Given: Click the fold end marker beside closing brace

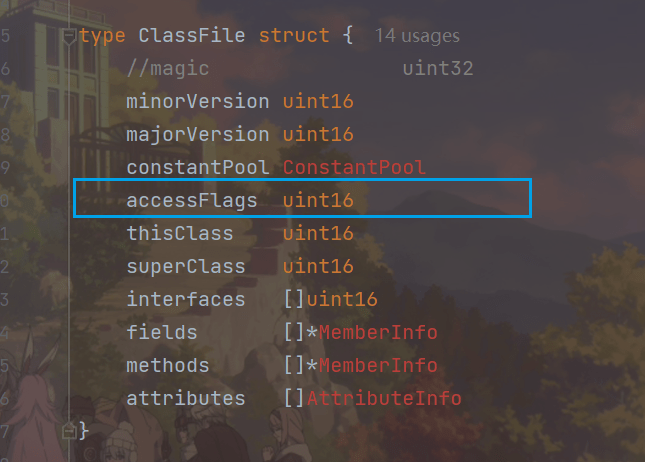Looking at the screenshot, I should 68,430.
